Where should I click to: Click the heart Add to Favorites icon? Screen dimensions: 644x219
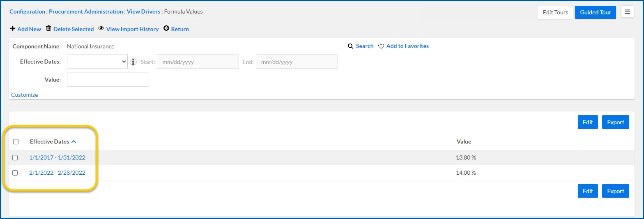[x=381, y=46]
